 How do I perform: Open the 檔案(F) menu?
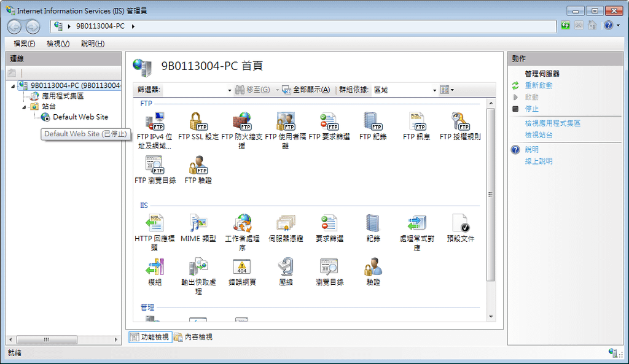24,44
